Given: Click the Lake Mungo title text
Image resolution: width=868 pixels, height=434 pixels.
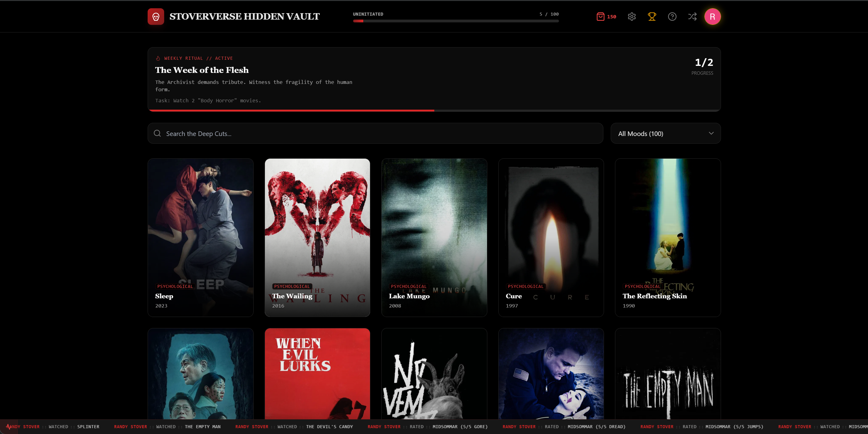Looking at the screenshot, I should pyautogui.click(x=409, y=296).
